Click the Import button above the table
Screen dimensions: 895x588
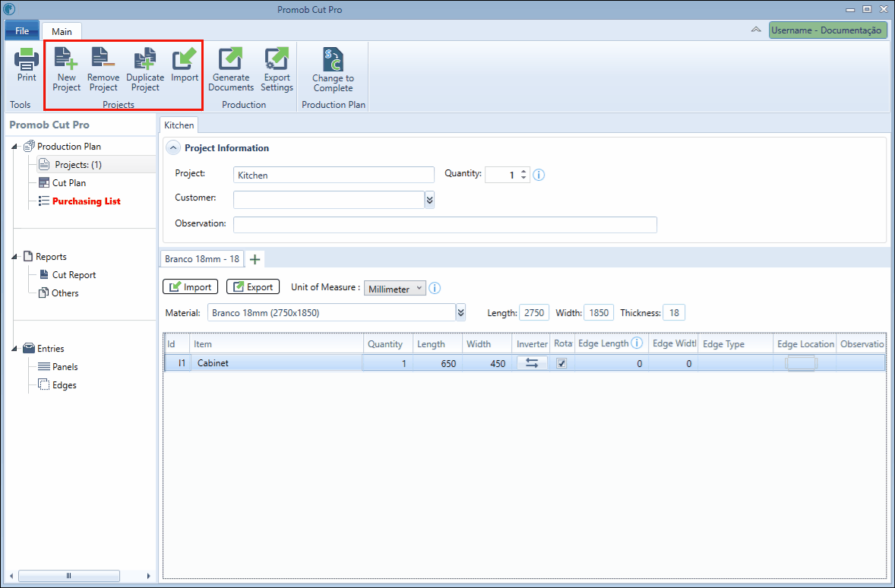pos(190,286)
